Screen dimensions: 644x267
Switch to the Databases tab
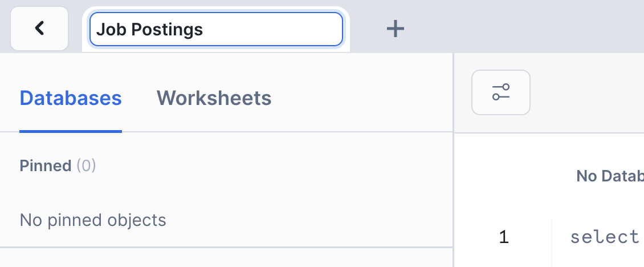(x=71, y=98)
